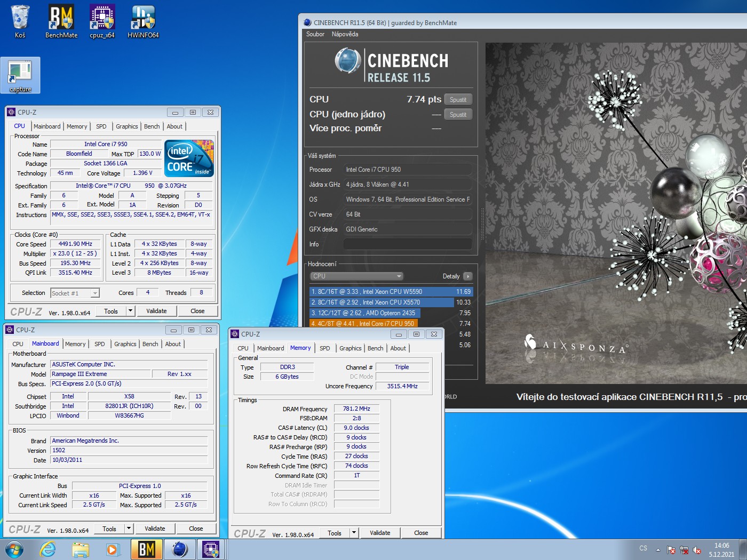
Task: Click Spustit next to CPU score
Action: 458,100
